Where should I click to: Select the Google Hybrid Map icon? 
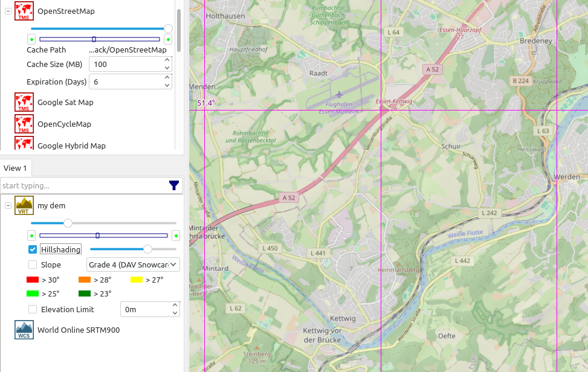pos(24,144)
